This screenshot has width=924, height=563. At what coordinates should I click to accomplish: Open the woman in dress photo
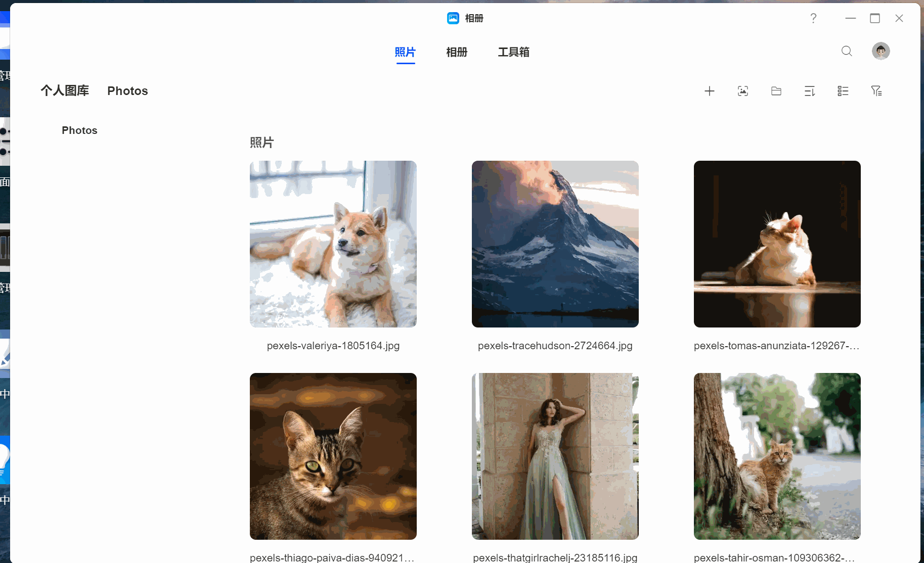tap(555, 456)
